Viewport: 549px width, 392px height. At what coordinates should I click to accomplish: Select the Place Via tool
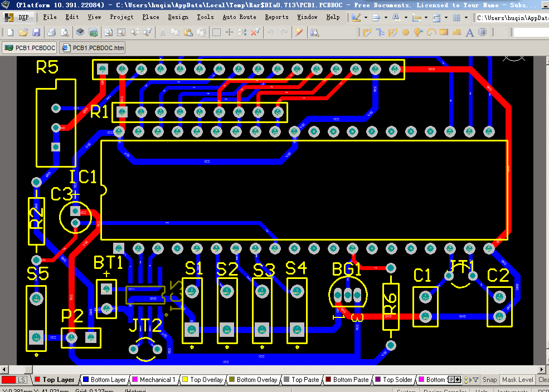(419, 32)
